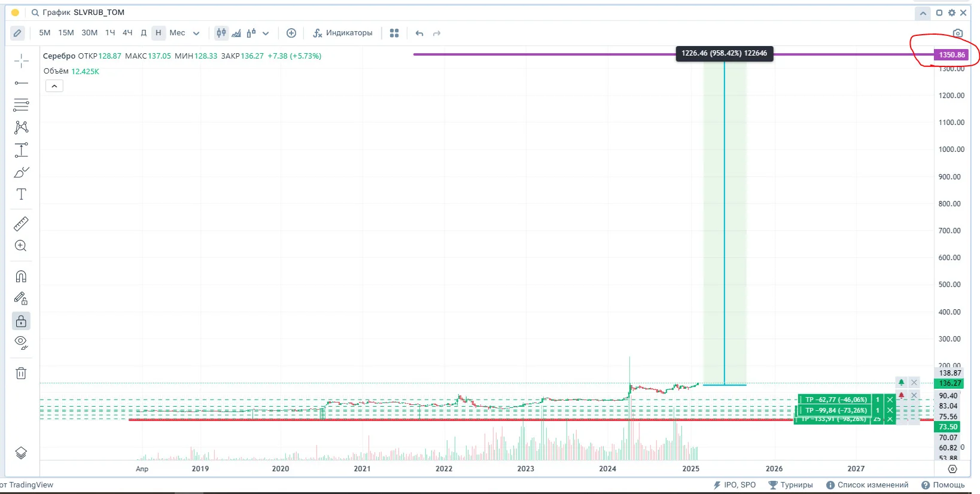The height and width of the screenshot is (494, 980).
Task: Toggle stay-in-drawing-mode pencil lock
Action: click(x=21, y=298)
